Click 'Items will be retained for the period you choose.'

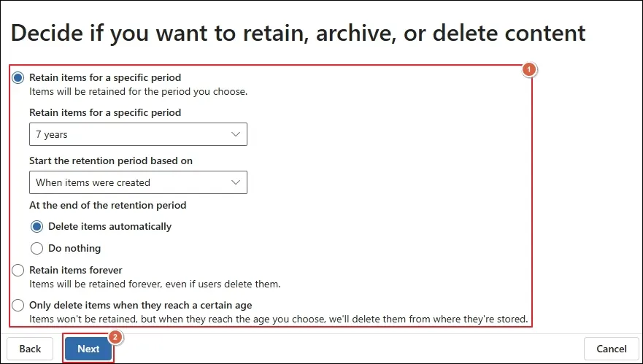138,91
